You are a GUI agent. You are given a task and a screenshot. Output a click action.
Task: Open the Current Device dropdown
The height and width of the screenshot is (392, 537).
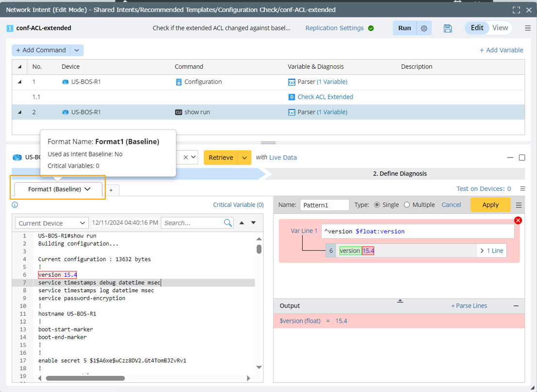pos(52,223)
